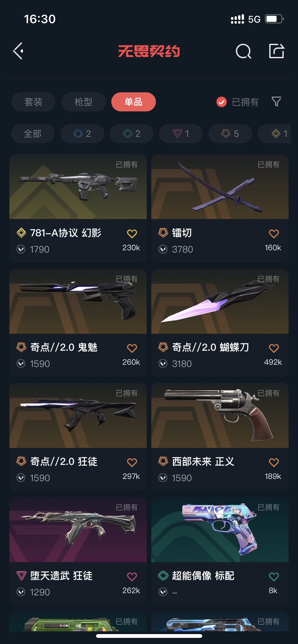Favorite the 781-A协议 幻影 heart icon
298x644 pixels.
(132, 234)
